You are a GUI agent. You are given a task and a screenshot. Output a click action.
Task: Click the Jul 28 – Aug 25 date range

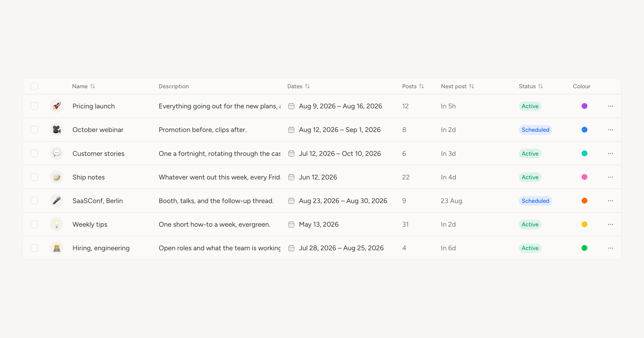(341, 248)
